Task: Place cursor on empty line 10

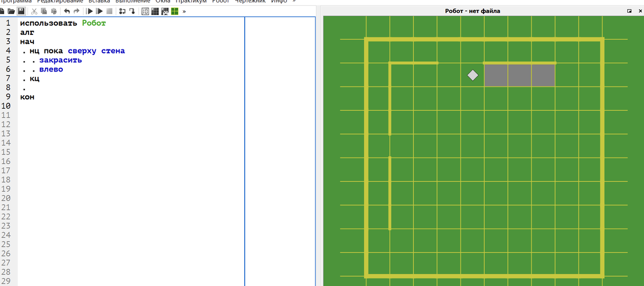Action: click(x=131, y=106)
